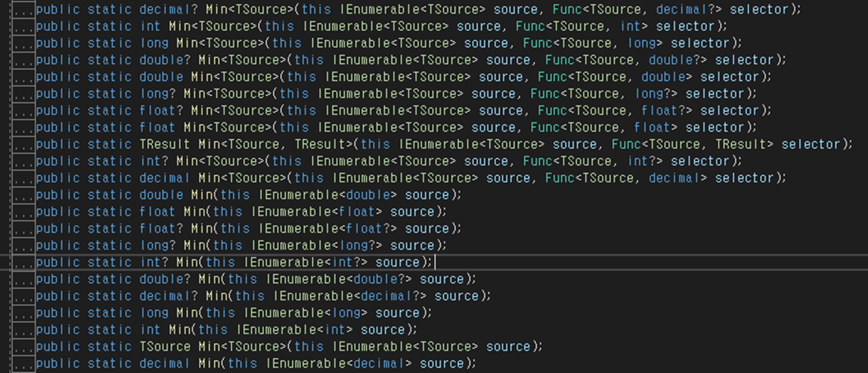Viewport: 868px width, 373px height.
Task: Expand the '...' box before 'float? Min<TSource>' selector line
Action: (24, 111)
